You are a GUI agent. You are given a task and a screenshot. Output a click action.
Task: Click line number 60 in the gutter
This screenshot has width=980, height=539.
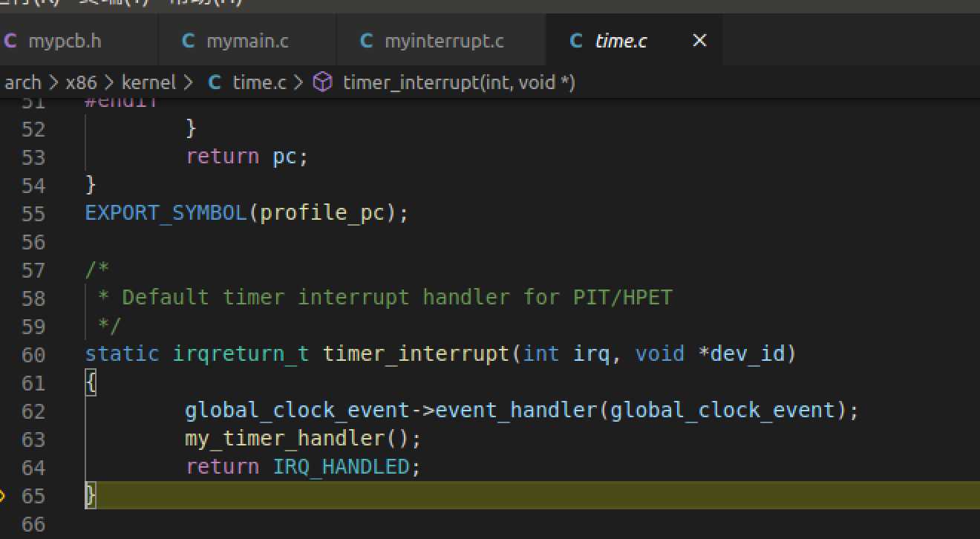click(33, 355)
